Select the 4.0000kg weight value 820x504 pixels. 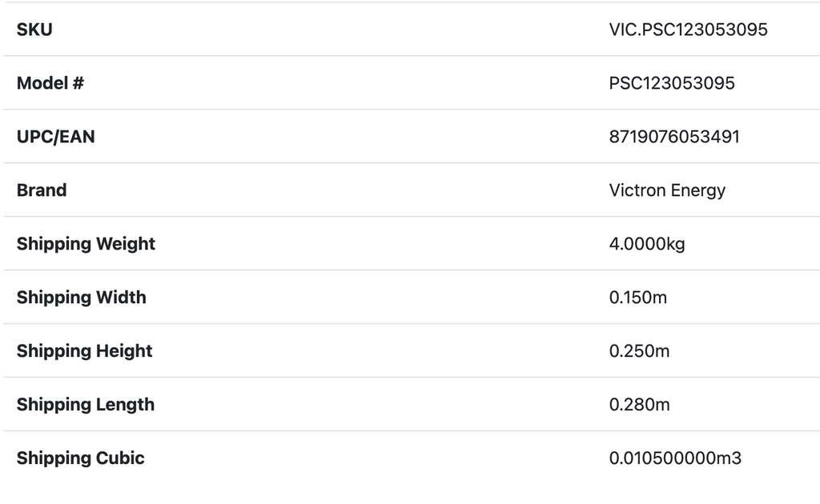tap(647, 244)
